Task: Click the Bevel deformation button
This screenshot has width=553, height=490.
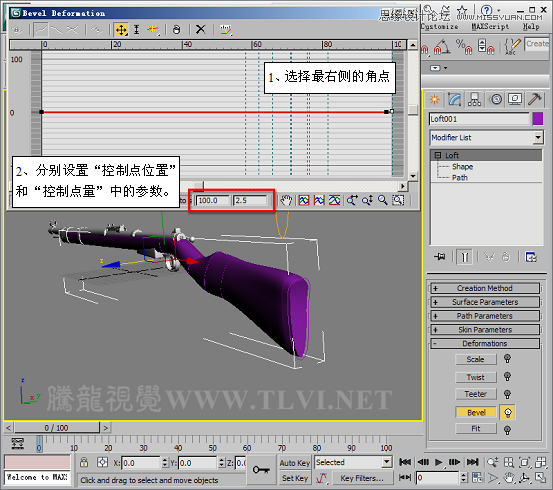Action: pyautogui.click(x=476, y=412)
